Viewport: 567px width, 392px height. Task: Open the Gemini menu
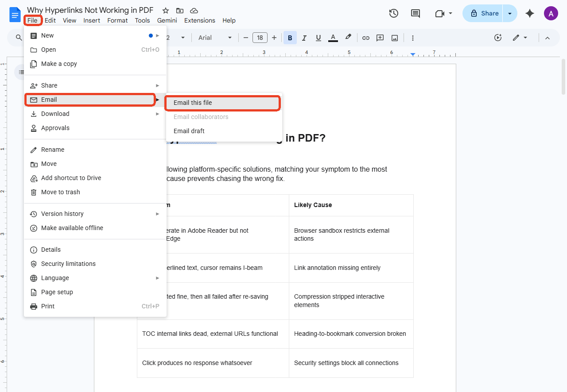(167, 20)
